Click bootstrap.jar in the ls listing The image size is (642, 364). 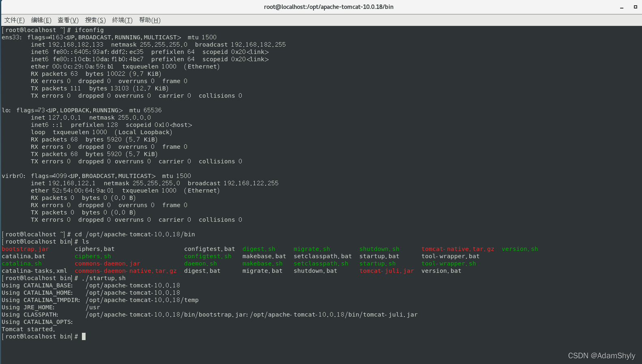pyautogui.click(x=25, y=249)
